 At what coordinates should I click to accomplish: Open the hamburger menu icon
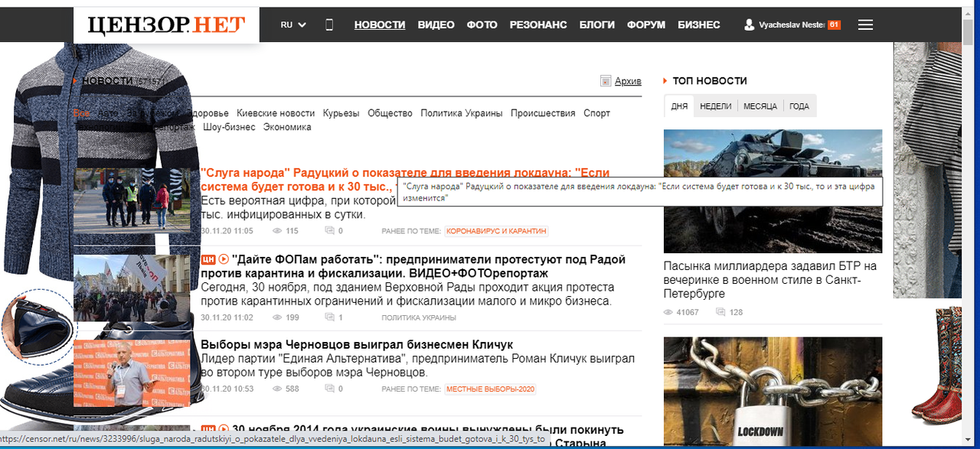pos(866,25)
